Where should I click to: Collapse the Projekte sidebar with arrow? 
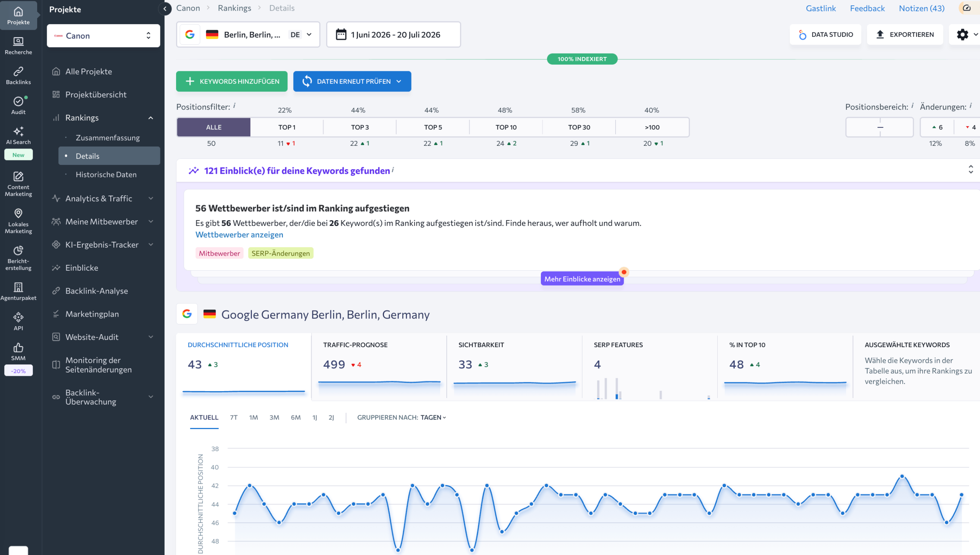coord(165,8)
